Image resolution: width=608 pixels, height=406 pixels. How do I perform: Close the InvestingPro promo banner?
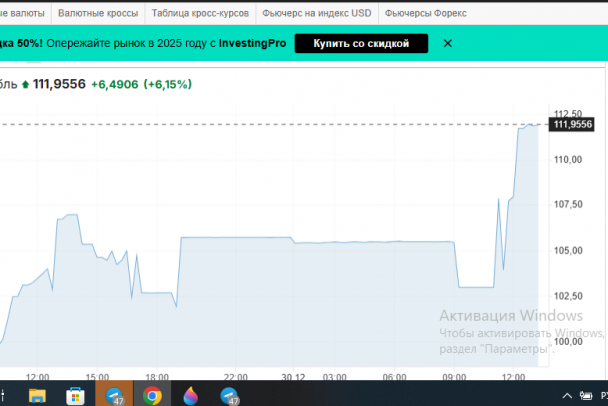[x=447, y=43]
